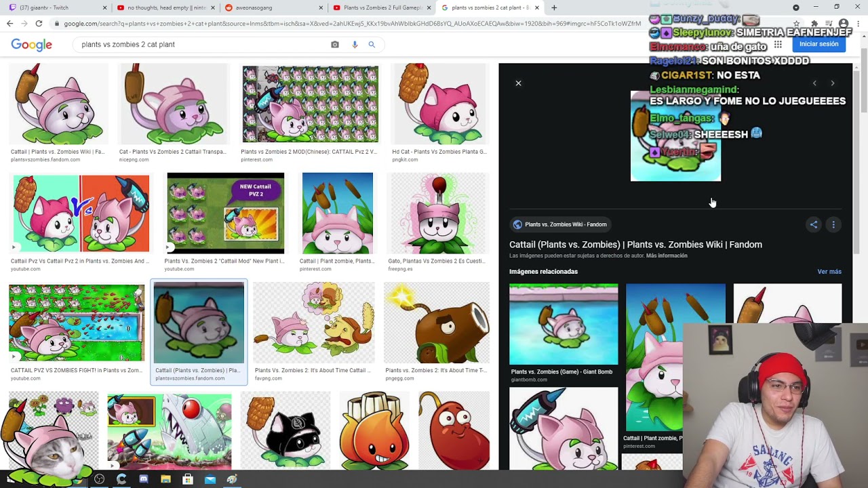The image size is (868, 488).
Task: Open Microsoft Store from the taskbar
Action: point(188,479)
